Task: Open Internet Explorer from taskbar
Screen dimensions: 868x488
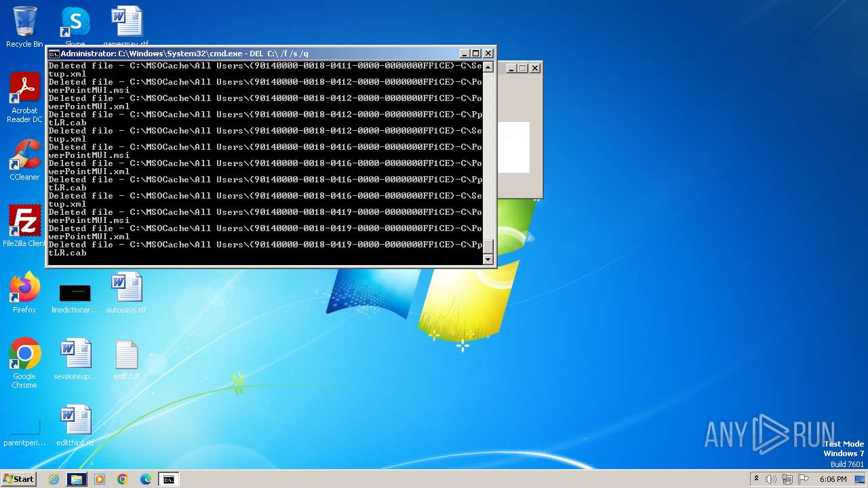Action: (x=54, y=479)
